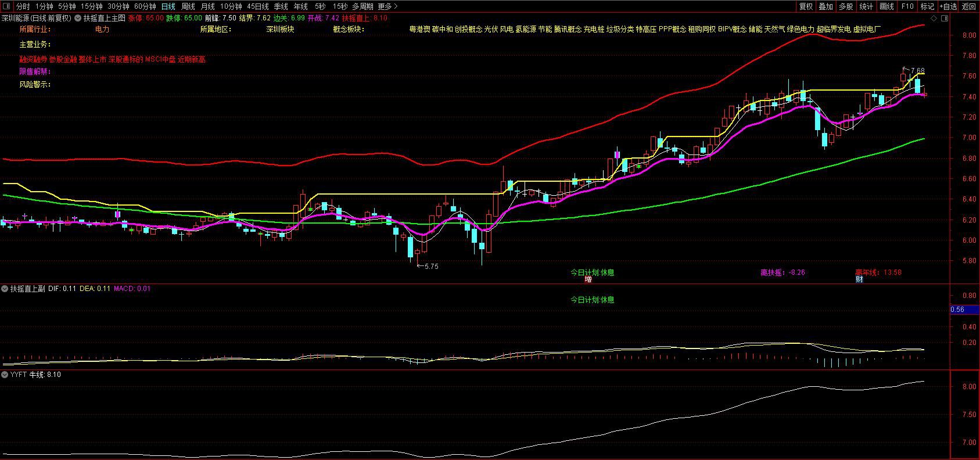
Task: Click the 增 event marker below the chart
Action: [588, 279]
